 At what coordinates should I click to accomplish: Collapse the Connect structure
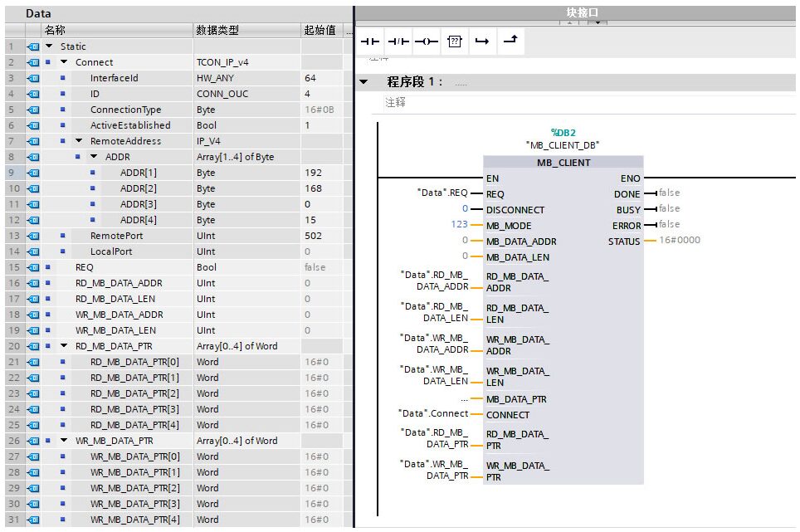(x=64, y=61)
